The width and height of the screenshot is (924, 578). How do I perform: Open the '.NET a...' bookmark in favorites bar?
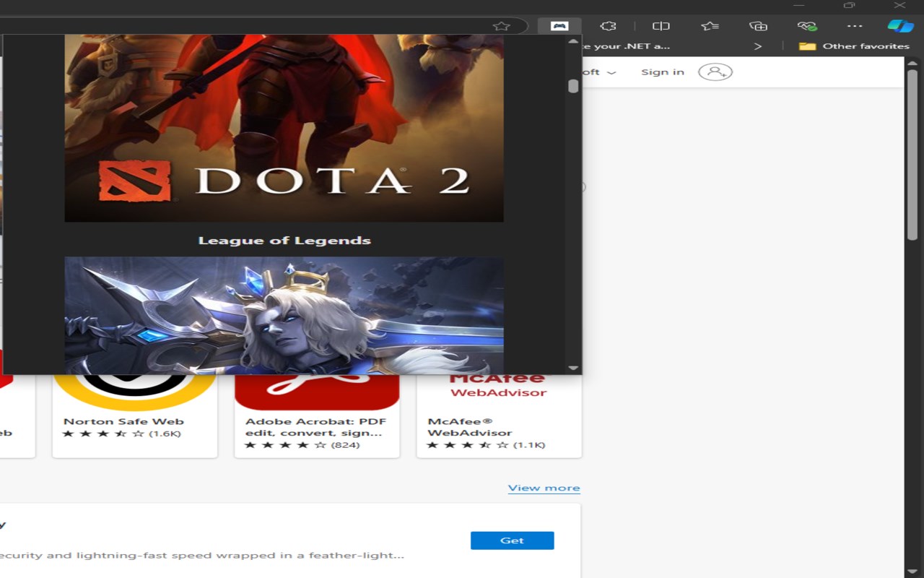[x=625, y=46]
